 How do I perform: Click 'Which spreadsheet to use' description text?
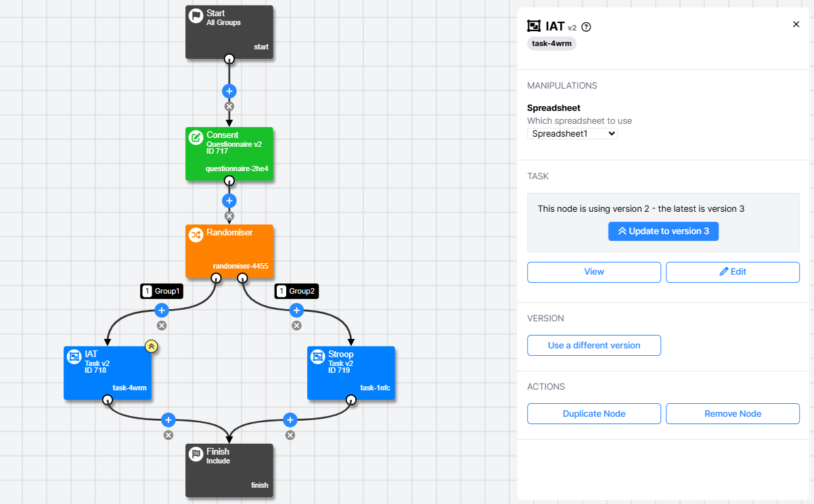pyautogui.click(x=580, y=121)
